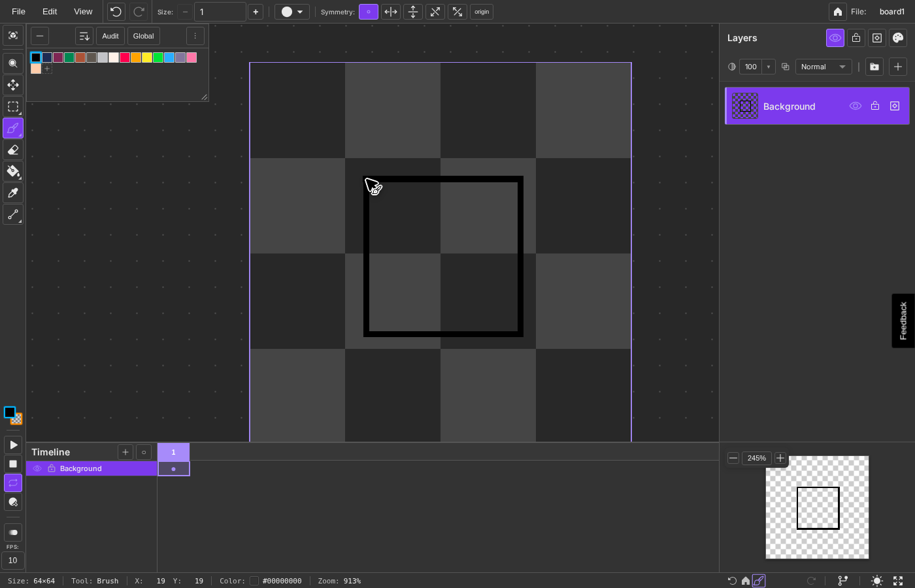
Task: Select the Eraser tool
Action: coord(12,150)
